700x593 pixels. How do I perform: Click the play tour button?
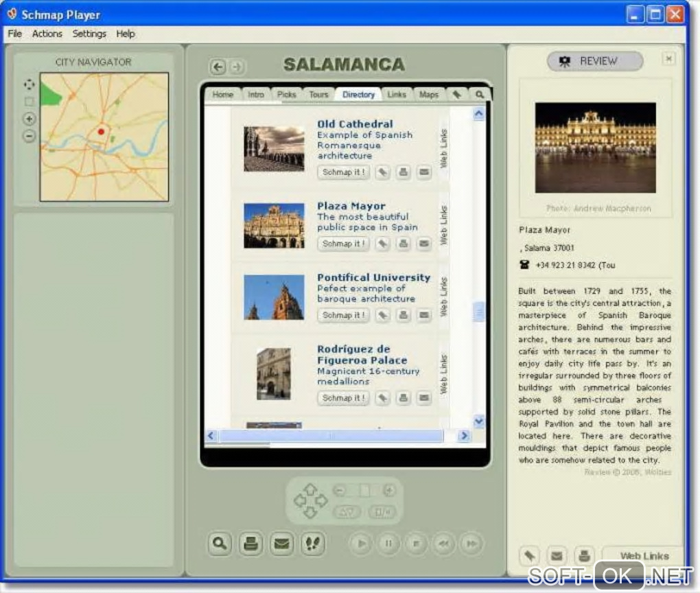[x=361, y=544]
